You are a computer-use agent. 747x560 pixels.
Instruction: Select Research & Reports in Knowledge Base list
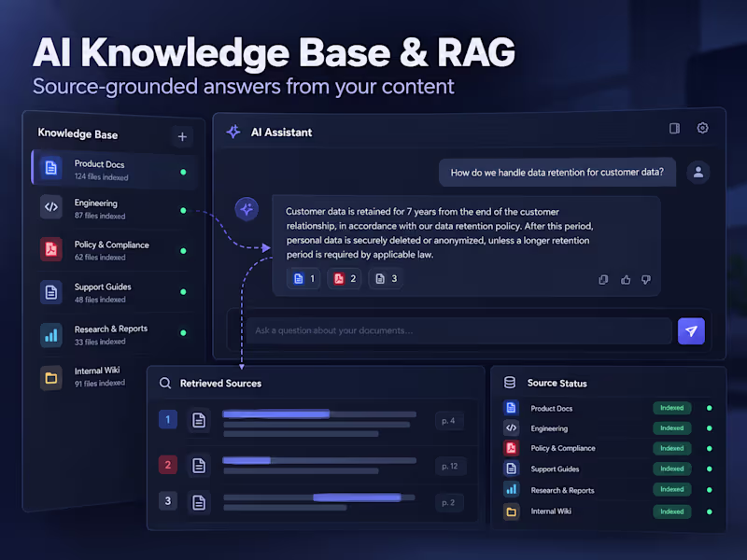tap(114, 334)
